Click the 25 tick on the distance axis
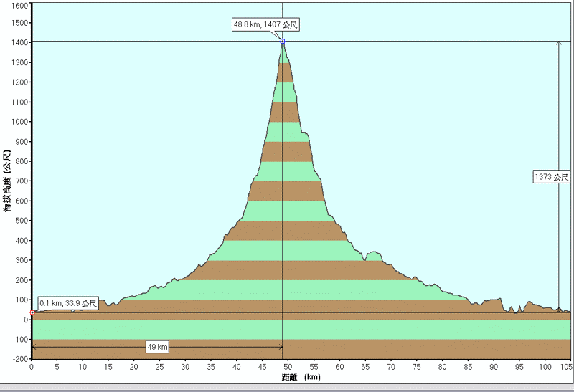 click(160, 367)
